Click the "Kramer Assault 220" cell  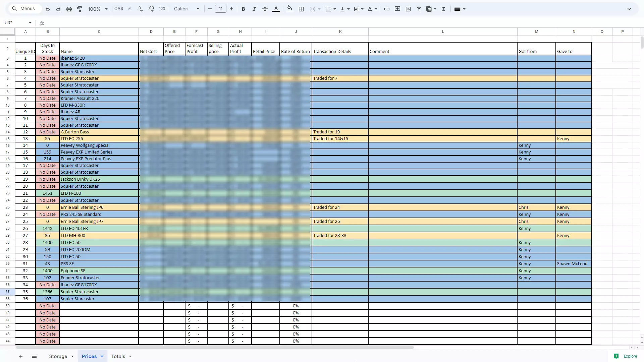click(x=99, y=99)
